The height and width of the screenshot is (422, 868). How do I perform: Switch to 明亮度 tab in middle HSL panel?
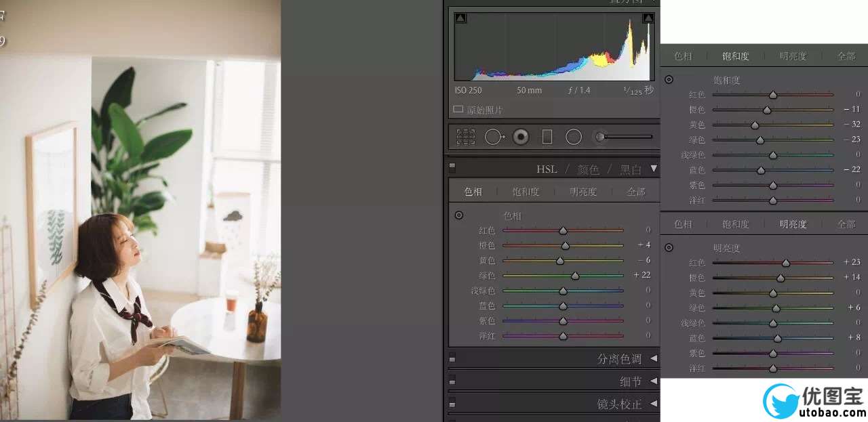coord(583,192)
